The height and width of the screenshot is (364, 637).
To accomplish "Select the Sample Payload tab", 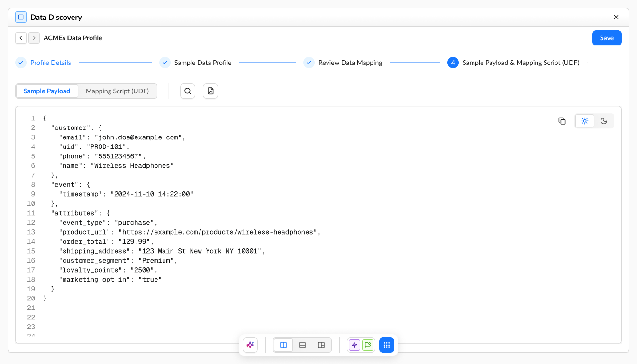I will pos(47,91).
